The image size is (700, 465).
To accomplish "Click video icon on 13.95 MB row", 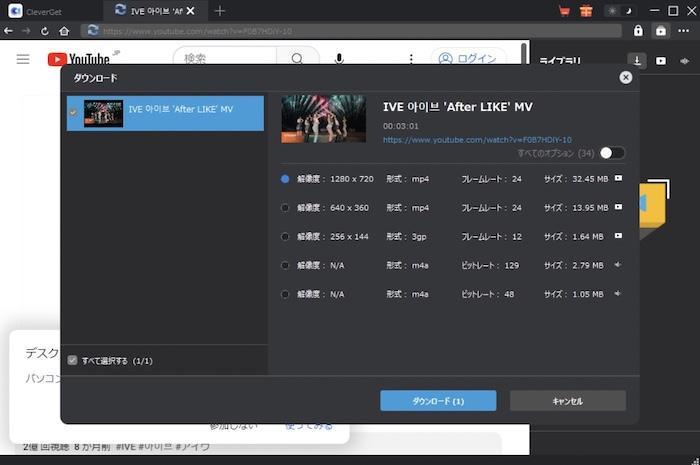I will 618,207.
